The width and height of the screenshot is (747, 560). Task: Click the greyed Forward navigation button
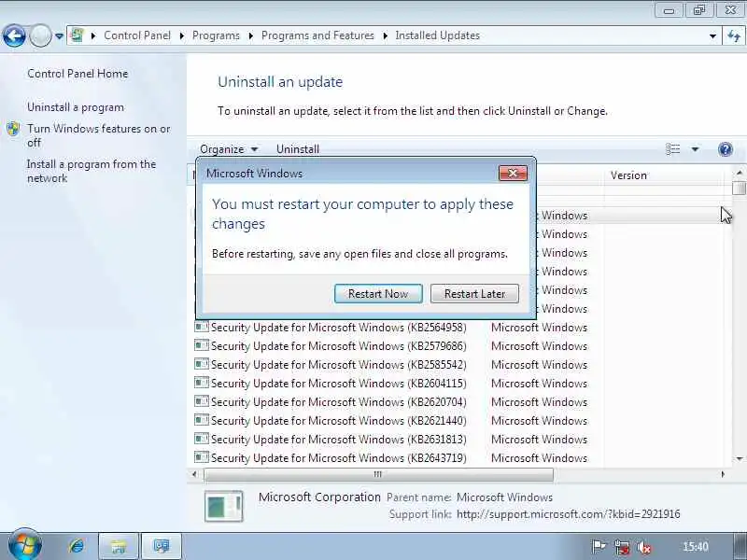[x=40, y=35]
